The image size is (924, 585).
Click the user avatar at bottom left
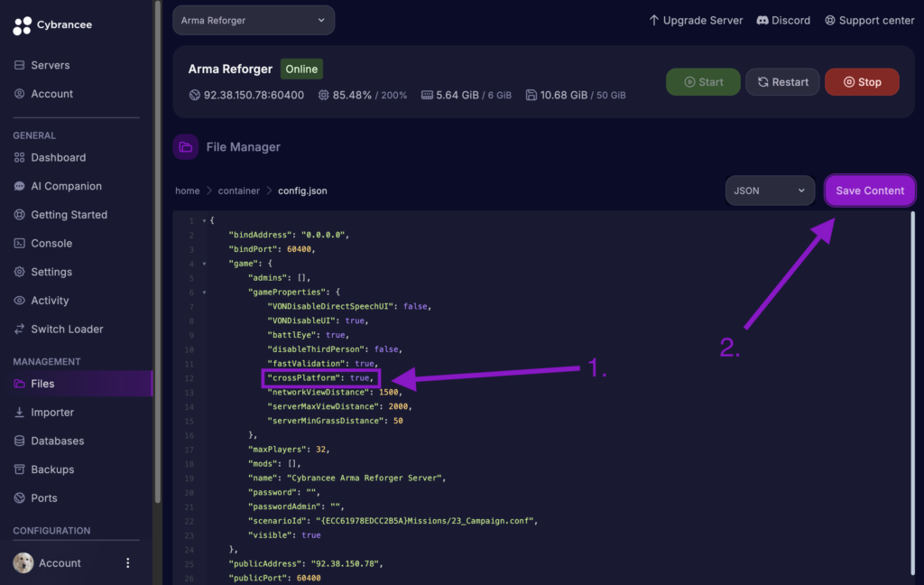coord(23,563)
